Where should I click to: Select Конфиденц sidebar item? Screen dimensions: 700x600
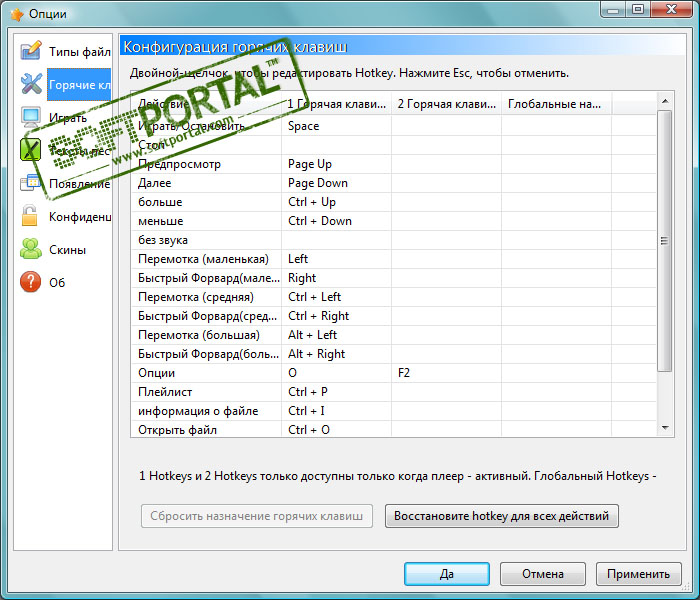click(80, 217)
